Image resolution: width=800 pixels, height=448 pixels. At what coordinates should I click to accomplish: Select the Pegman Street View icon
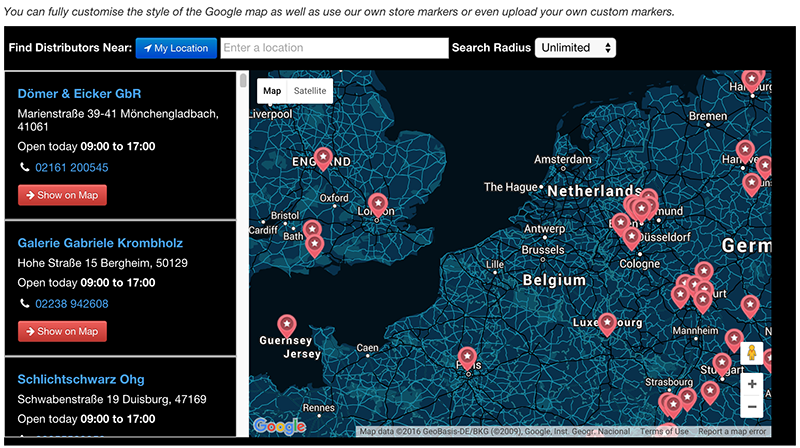point(752,353)
